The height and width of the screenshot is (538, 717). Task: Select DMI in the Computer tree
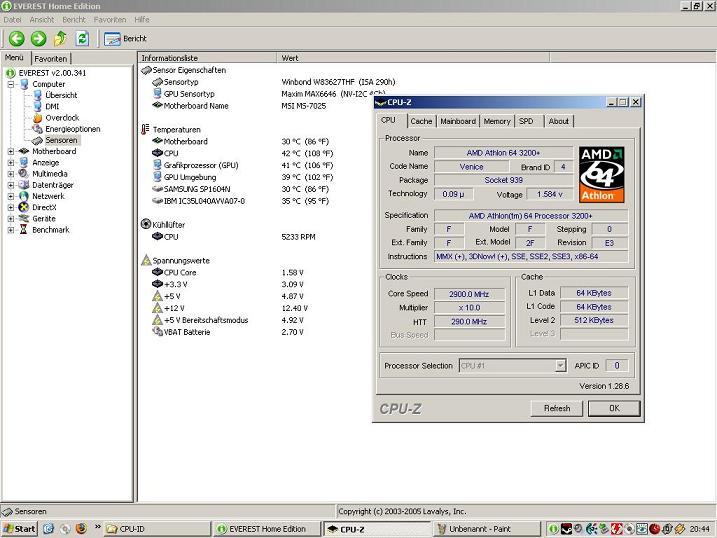tap(52, 107)
